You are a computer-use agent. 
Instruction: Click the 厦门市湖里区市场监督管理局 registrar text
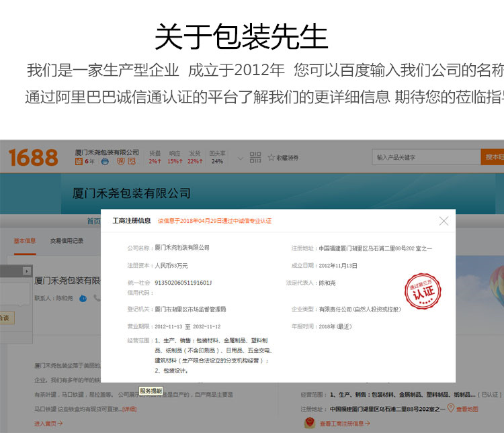[x=190, y=309]
